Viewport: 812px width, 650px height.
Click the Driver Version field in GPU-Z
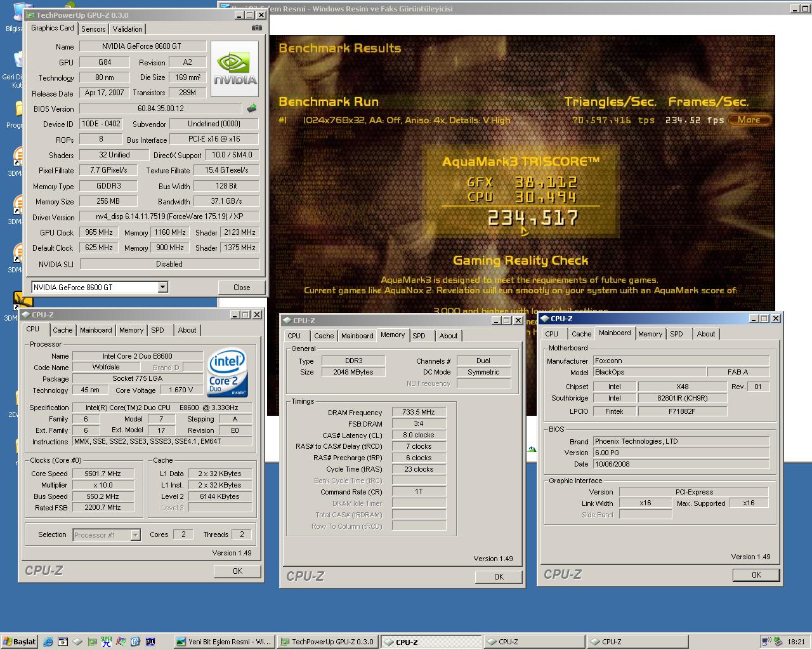click(x=169, y=217)
